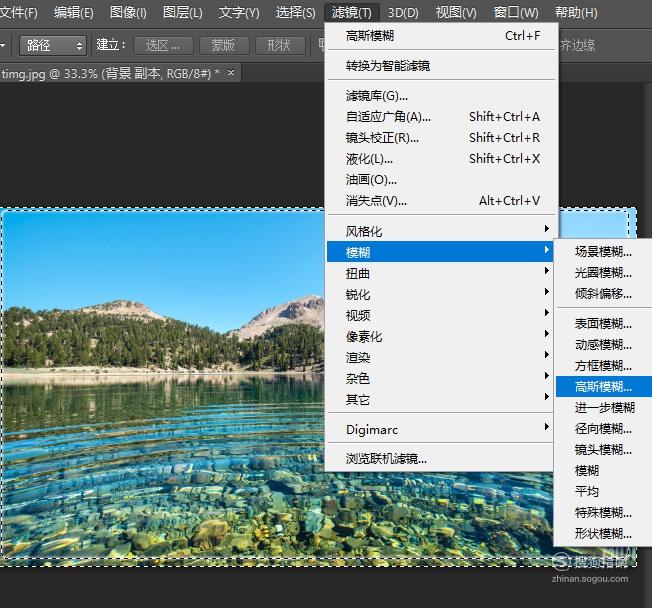Select 平均 in blur submenu
The width and height of the screenshot is (652, 608).
coord(604,492)
